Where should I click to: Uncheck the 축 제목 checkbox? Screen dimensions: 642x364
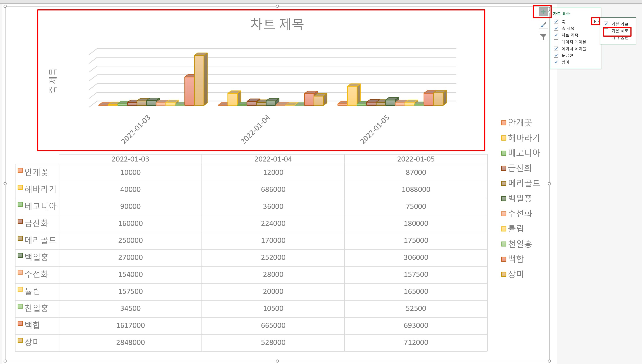[556, 28]
